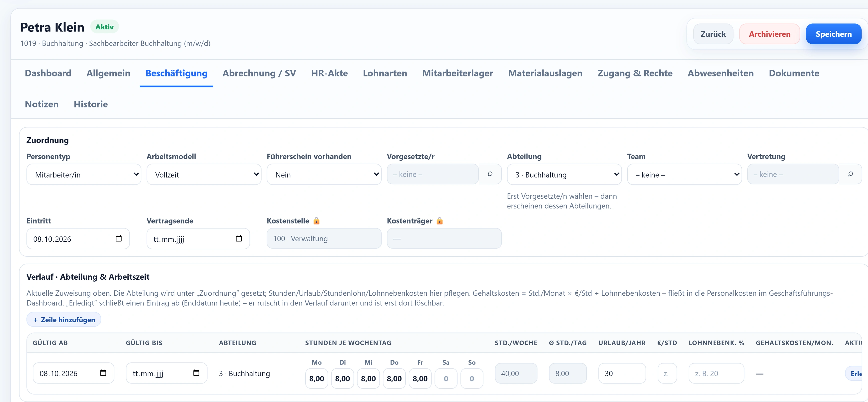
Task: Click Urlaub/Jahr field with 30
Action: coord(622,373)
